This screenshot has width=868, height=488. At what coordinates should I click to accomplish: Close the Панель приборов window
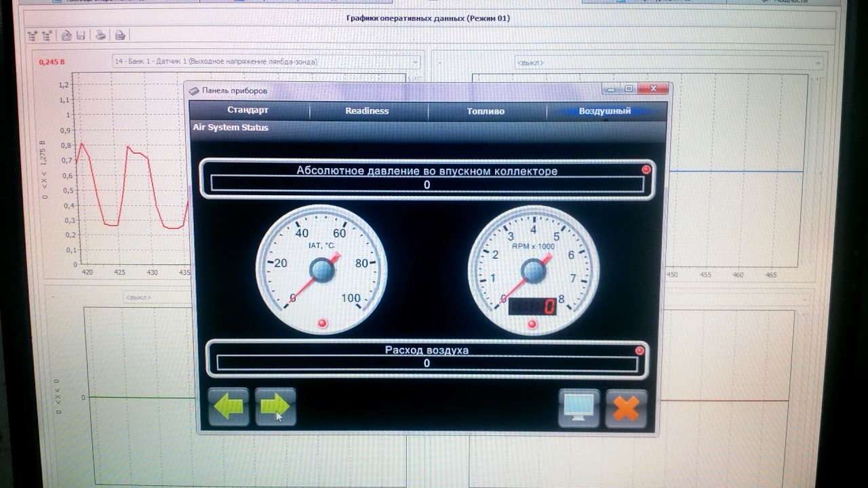pos(653,88)
